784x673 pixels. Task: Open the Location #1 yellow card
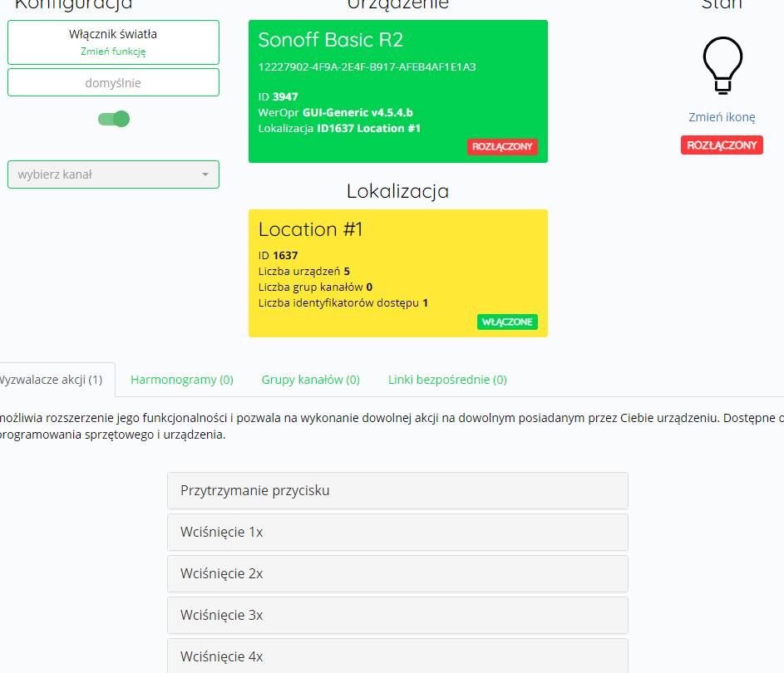pyautogui.click(x=398, y=273)
